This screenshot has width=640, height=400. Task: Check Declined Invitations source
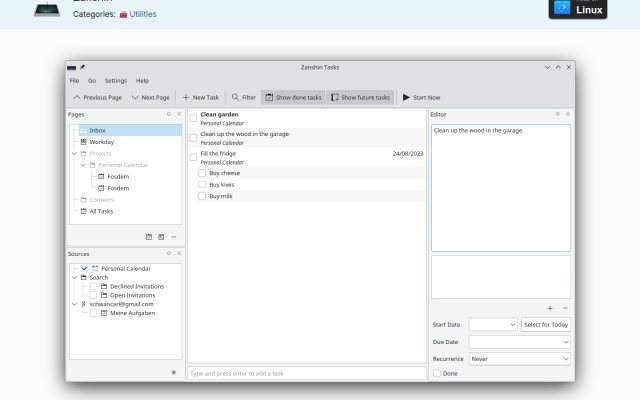(93, 287)
